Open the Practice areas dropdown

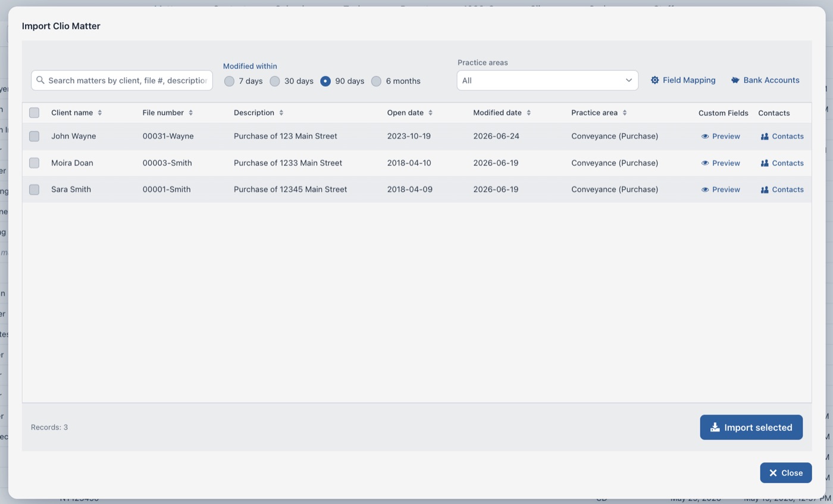(547, 80)
